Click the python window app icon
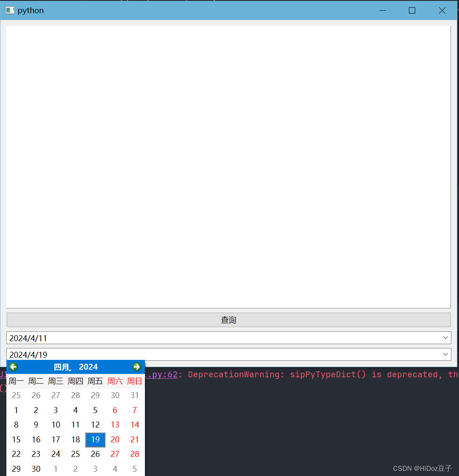Screen dimensions: 459x476 coord(10,10)
